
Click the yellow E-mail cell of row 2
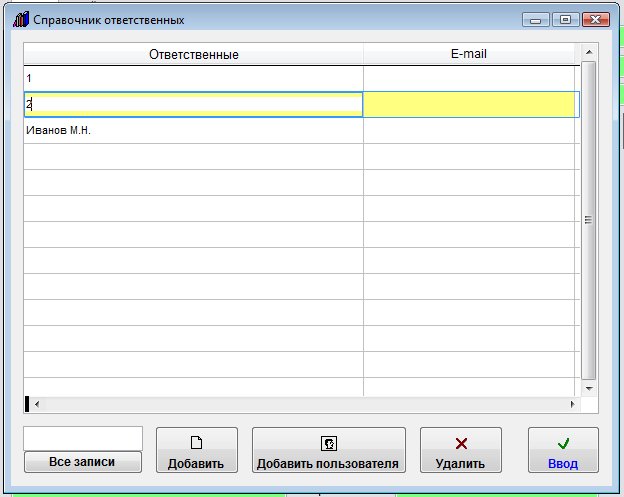click(x=471, y=105)
